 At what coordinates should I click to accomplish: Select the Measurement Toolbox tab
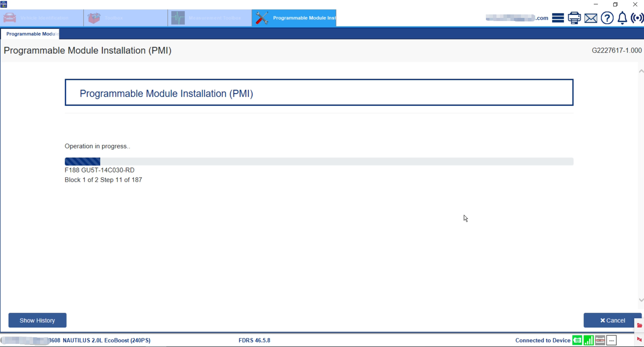(209, 18)
